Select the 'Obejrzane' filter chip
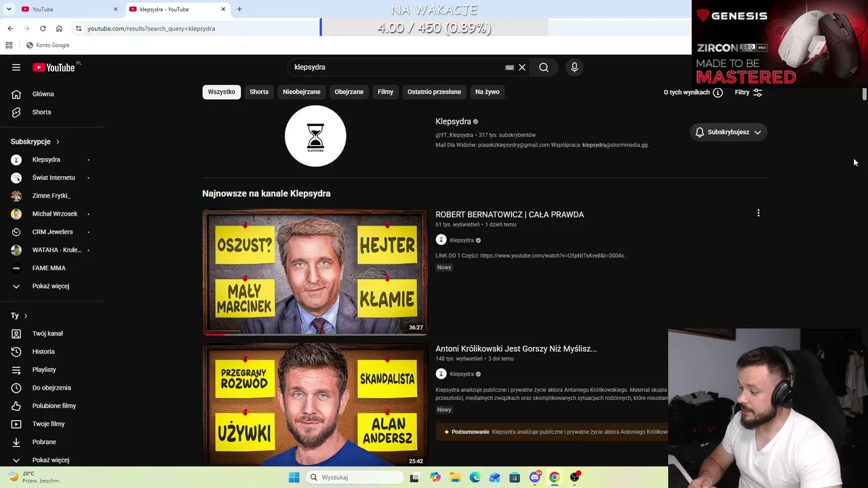The height and width of the screenshot is (488, 868). coord(349,92)
